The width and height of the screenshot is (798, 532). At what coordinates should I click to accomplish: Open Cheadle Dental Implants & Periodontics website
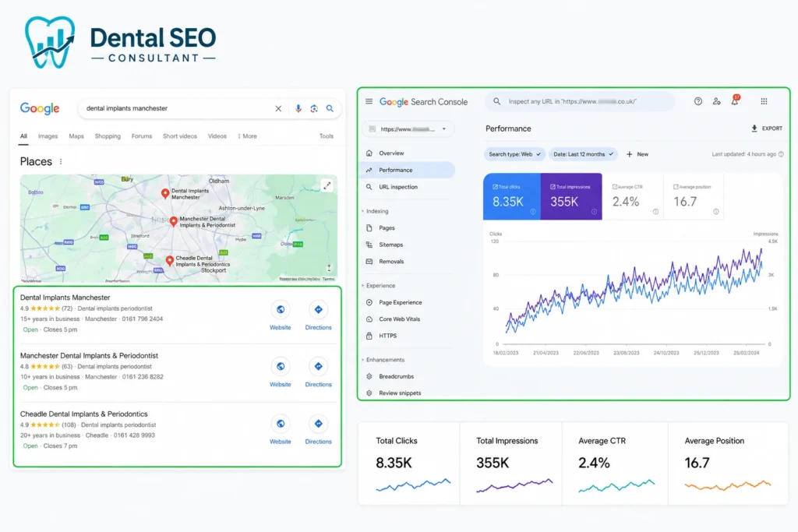(x=281, y=424)
